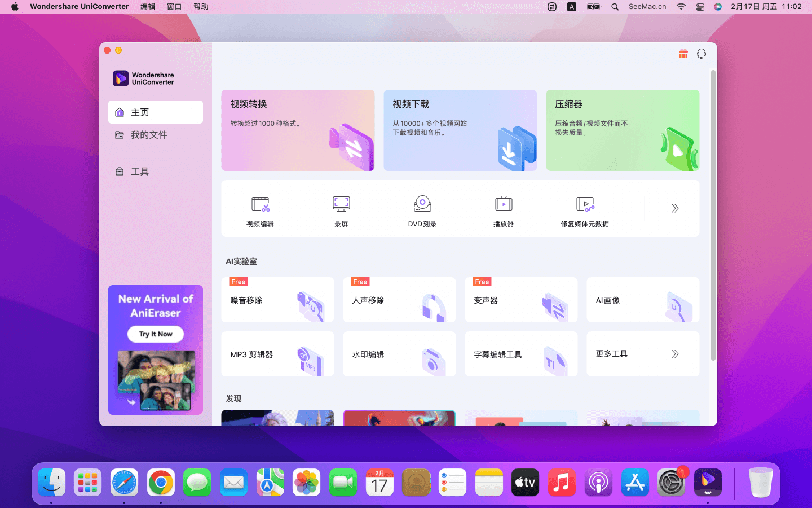Open the media player icon
Viewport: 812px width, 508px height.
(x=504, y=204)
